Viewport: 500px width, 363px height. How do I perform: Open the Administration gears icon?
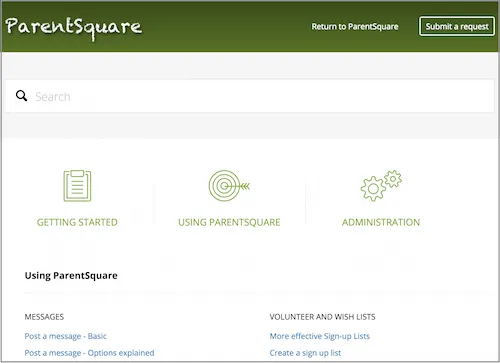381,186
